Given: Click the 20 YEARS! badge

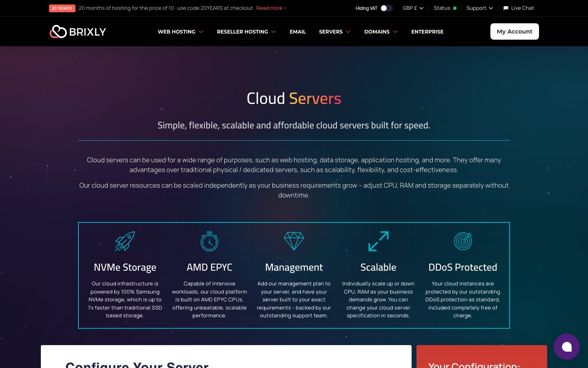Looking at the screenshot, I should [x=62, y=8].
